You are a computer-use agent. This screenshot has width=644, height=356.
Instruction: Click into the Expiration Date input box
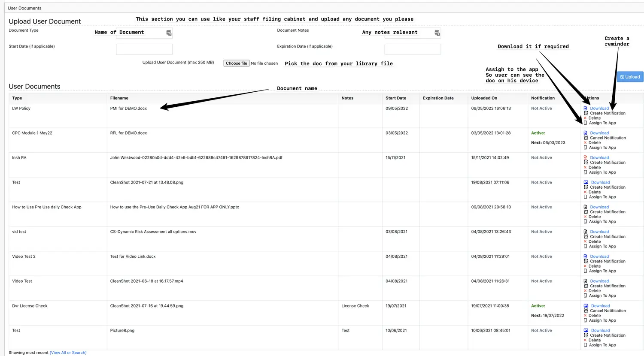(x=412, y=49)
